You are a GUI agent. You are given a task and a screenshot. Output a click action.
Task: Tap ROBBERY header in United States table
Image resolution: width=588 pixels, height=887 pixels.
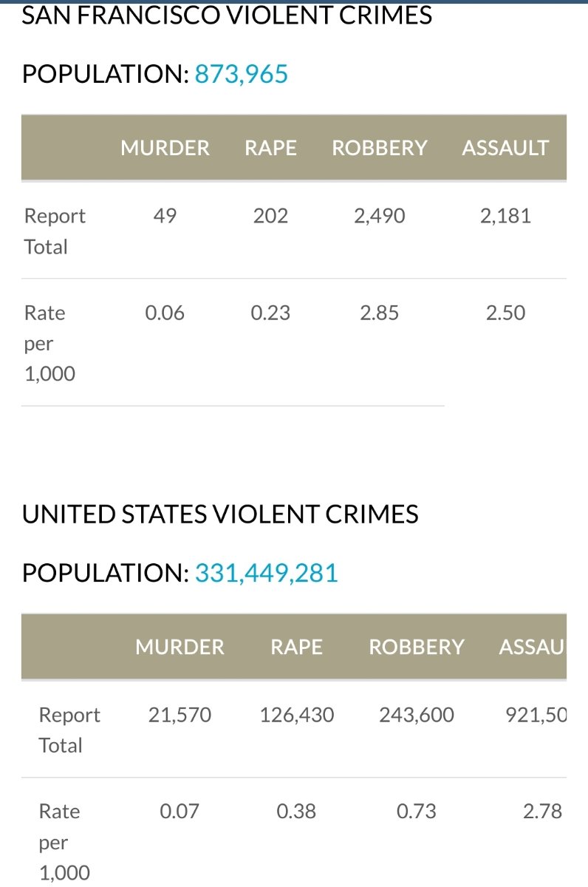pos(417,647)
